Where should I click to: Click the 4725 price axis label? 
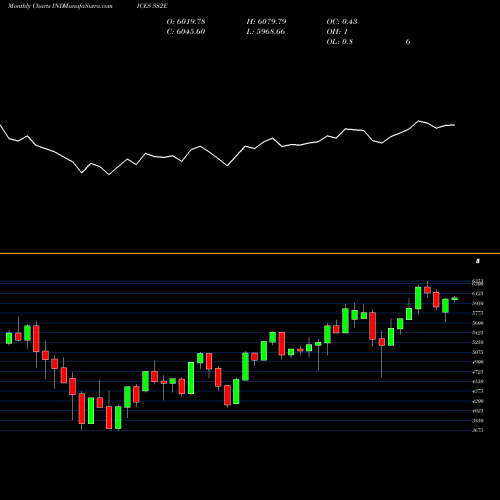[478, 372]
